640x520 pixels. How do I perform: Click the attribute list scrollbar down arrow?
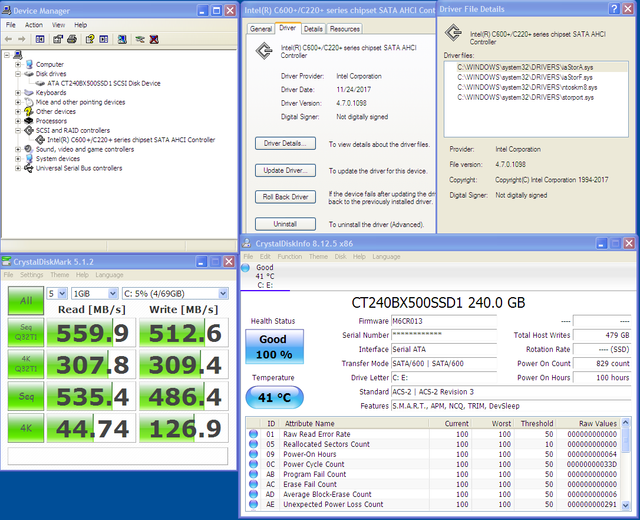[x=626, y=505]
